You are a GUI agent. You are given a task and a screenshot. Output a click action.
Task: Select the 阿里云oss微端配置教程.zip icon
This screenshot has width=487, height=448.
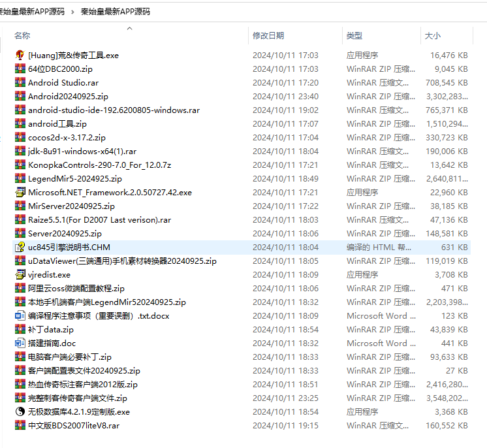coord(20,288)
